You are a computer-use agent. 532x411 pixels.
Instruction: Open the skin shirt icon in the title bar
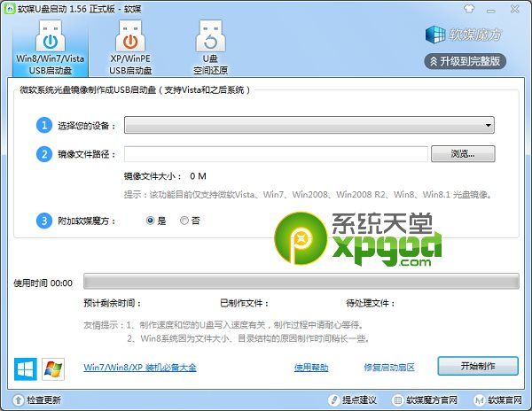pyautogui.click(x=469, y=9)
